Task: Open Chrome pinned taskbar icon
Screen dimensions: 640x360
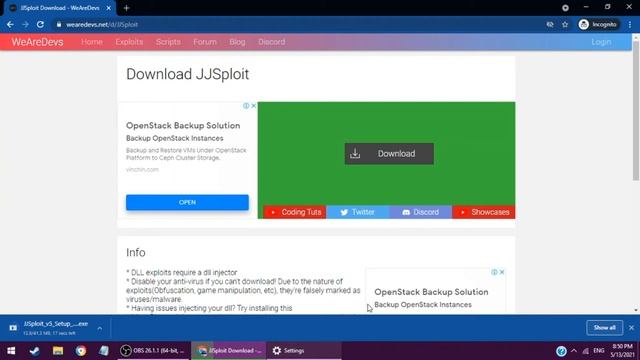Action: [81, 351]
